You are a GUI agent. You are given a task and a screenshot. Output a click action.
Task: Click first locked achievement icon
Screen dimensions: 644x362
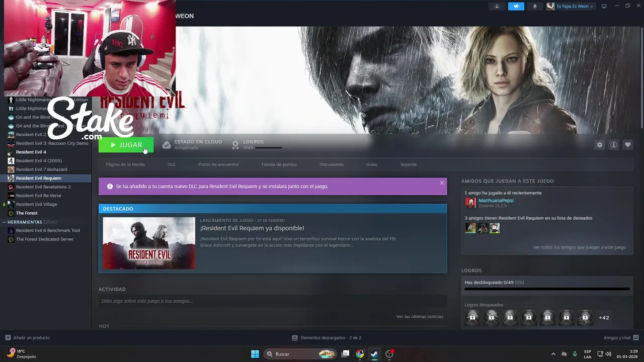pyautogui.click(x=472, y=317)
